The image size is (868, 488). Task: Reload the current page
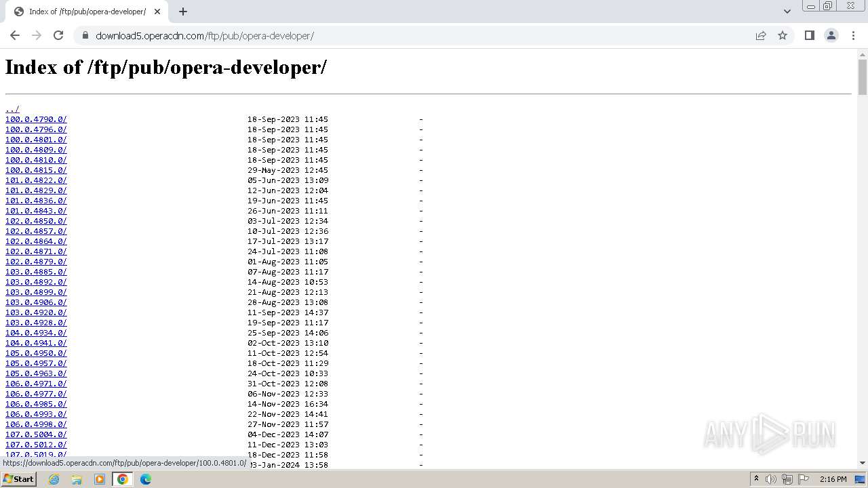click(58, 35)
